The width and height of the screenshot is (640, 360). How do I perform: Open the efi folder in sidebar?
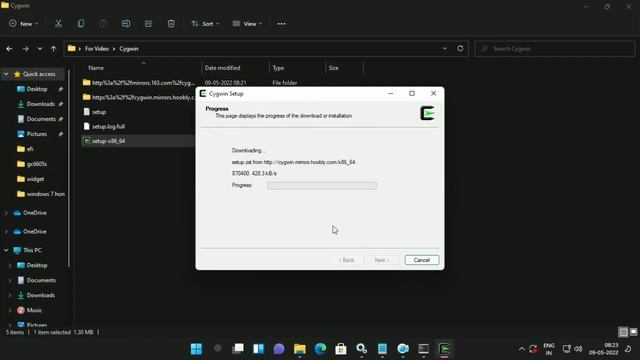[x=30, y=149]
